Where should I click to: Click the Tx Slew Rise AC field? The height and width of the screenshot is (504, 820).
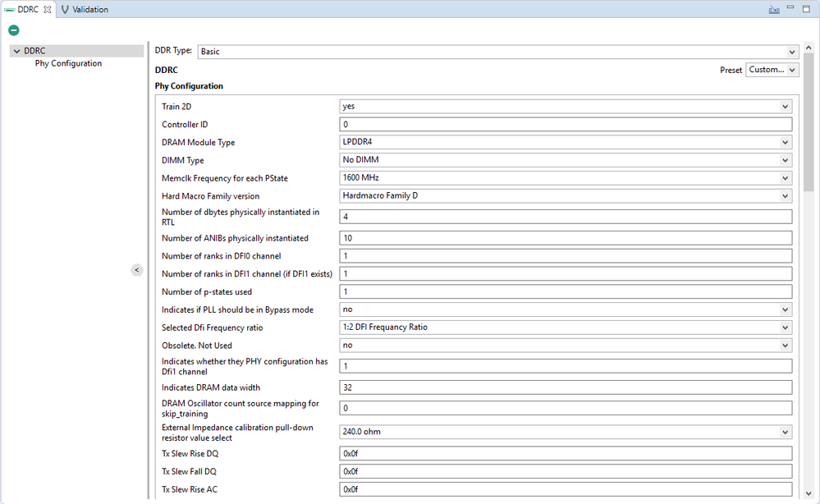pyautogui.click(x=566, y=489)
